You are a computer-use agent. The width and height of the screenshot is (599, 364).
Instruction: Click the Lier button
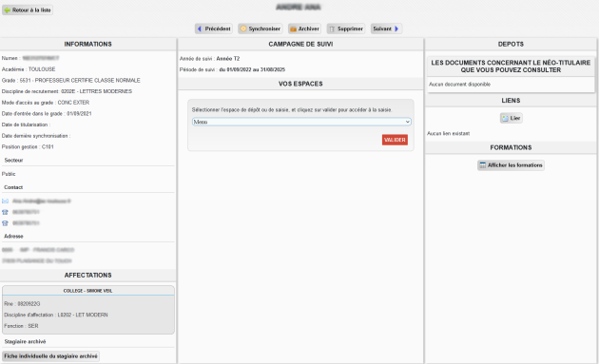tap(512, 118)
